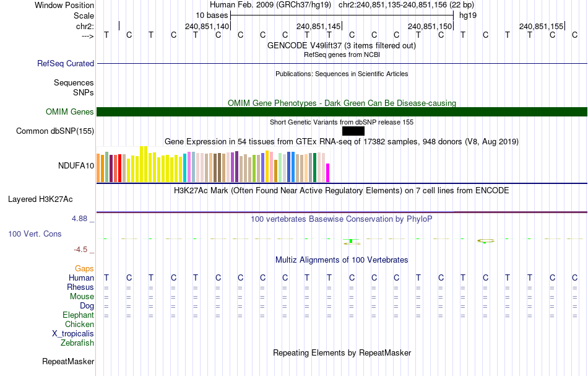The width and height of the screenshot is (588, 376).
Task: Click the GTEx Gene Expression track title
Action: (x=342, y=142)
